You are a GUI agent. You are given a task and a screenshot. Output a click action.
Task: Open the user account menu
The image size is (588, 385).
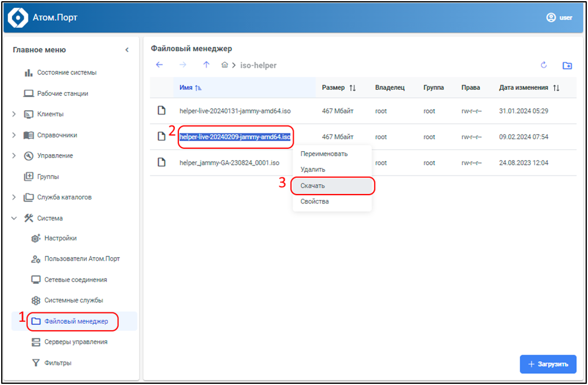tap(559, 18)
